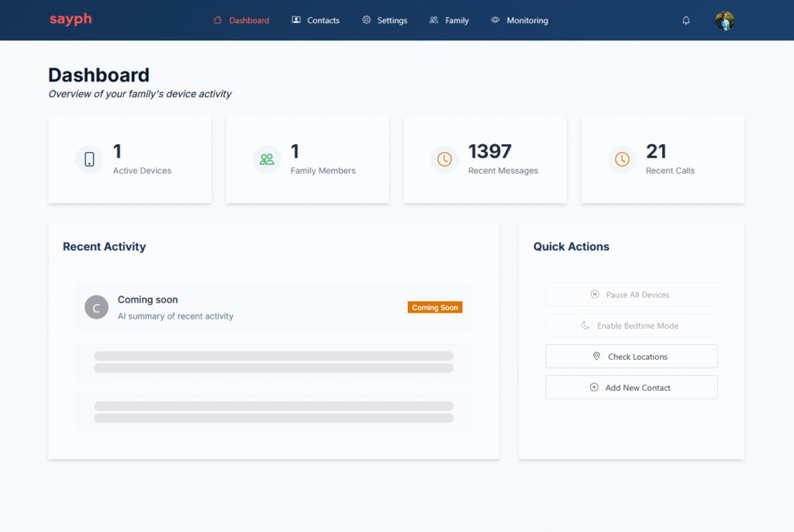Enable Bedtime Mode
Viewport: 794px width, 532px height.
tap(631, 326)
